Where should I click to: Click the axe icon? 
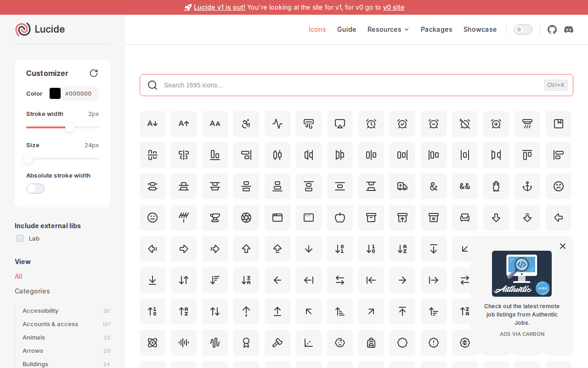pos(277,343)
